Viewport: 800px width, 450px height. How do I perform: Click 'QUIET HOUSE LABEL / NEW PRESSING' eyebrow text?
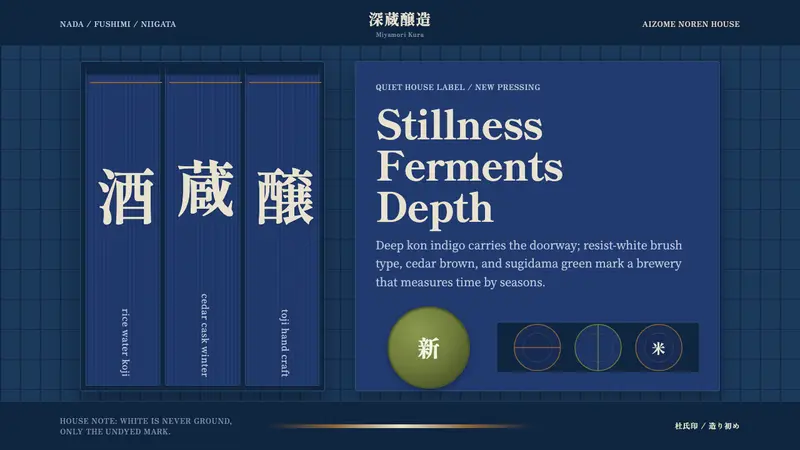click(458, 87)
